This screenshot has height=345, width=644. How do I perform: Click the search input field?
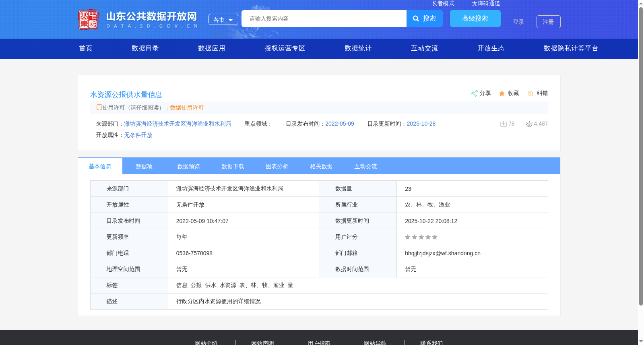[x=324, y=19]
